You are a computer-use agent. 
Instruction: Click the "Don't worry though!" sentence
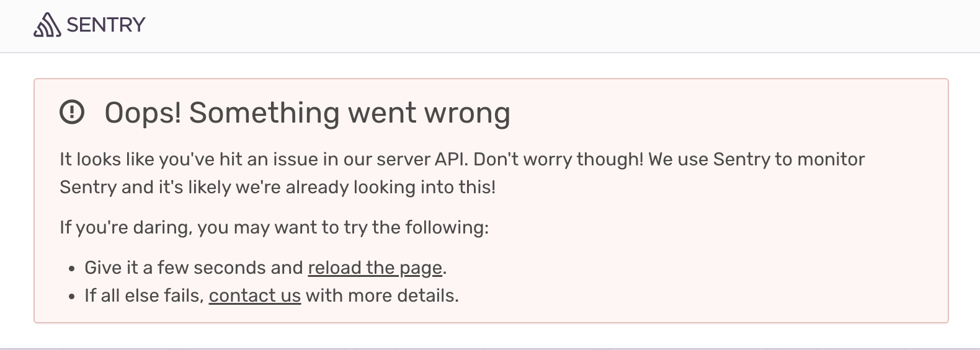558,159
